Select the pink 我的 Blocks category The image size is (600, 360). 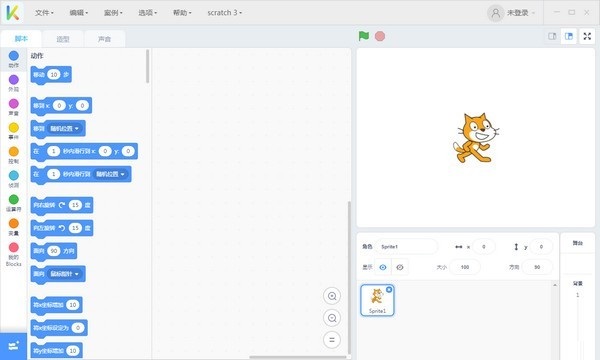tap(13, 254)
